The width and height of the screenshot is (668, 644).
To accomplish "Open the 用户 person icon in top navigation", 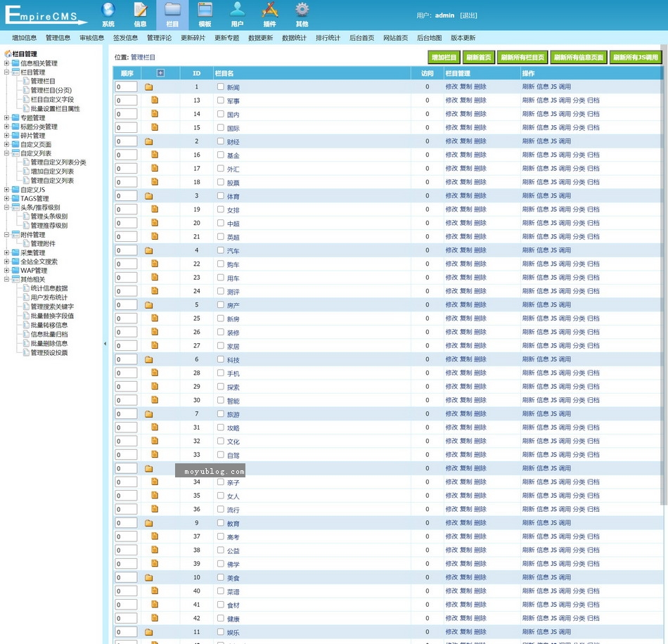I will [237, 10].
